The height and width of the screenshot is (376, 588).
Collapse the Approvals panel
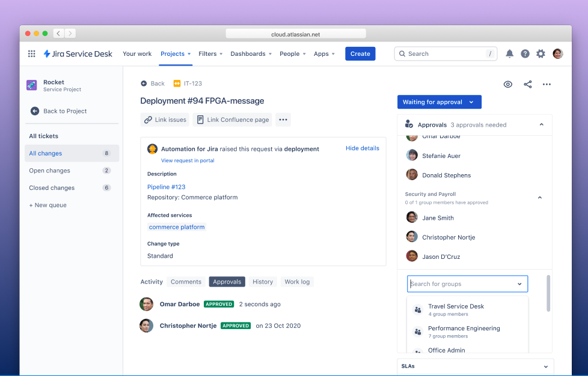click(539, 124)
